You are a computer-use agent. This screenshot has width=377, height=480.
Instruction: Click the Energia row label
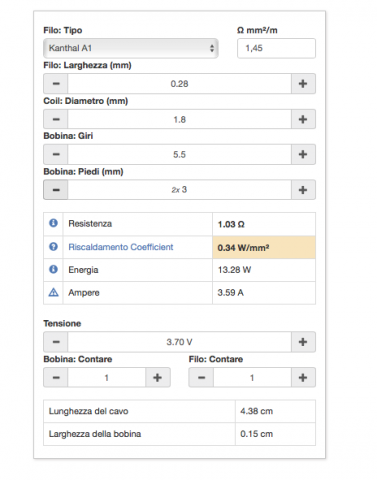click(83, 270)
